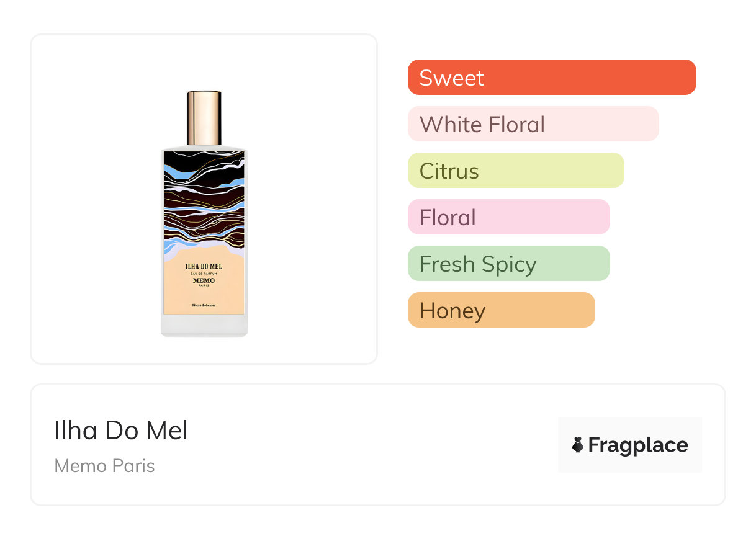Select the Fresh Spicy accord bar
Screen dimensions: 756x536
[509, 264]
